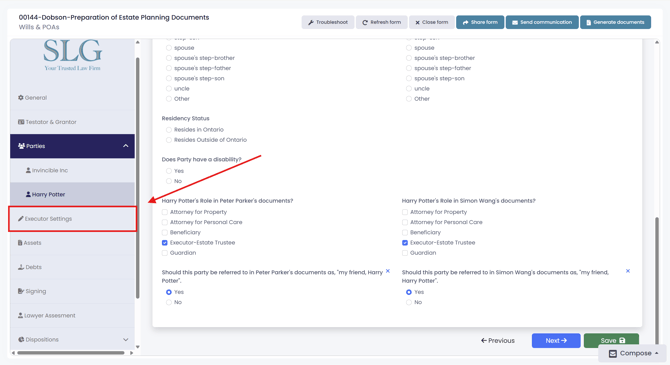The width and height of the screenshot is (670, 365).
Task: Select uncle in right column
Action: [409, 89]
